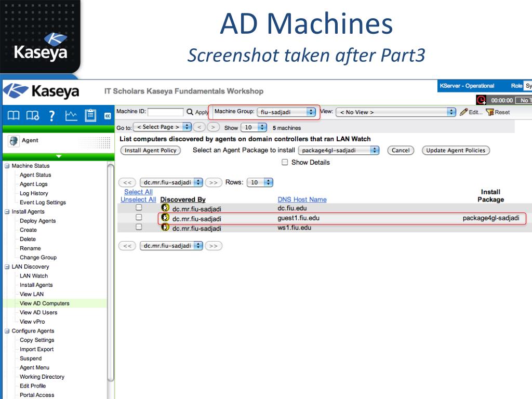The height and width of the screenshot is (399, 532).
Task: Collapse the Install Agents tree section
Action: click(7, 212)
